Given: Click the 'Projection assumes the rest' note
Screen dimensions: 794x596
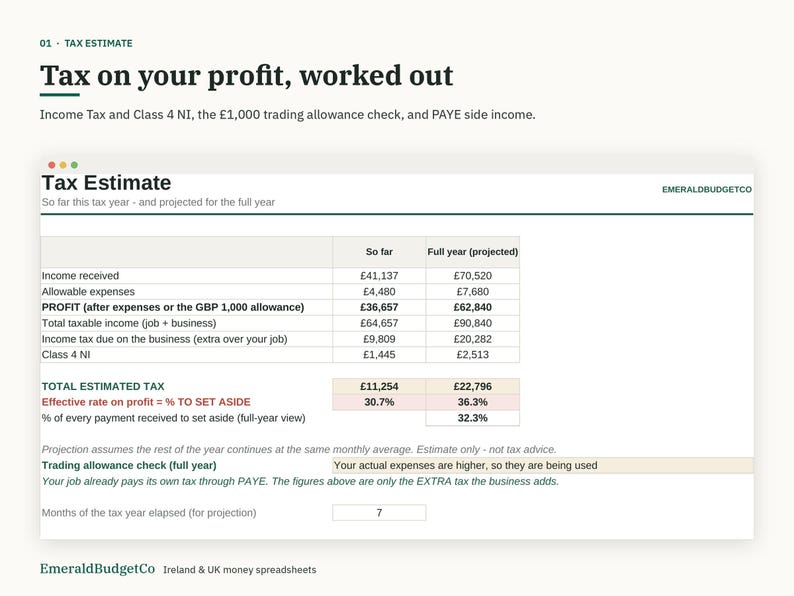Looking at the screenshot, I should point(299,450).
